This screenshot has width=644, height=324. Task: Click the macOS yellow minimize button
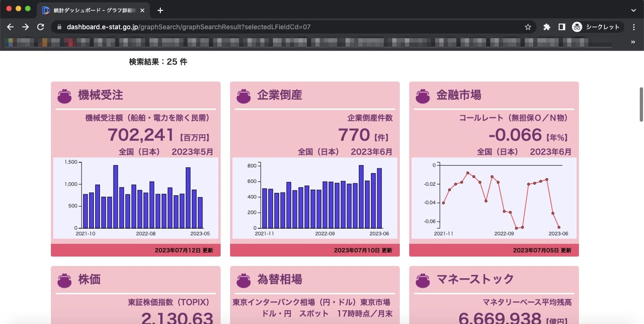click(18, 9)
